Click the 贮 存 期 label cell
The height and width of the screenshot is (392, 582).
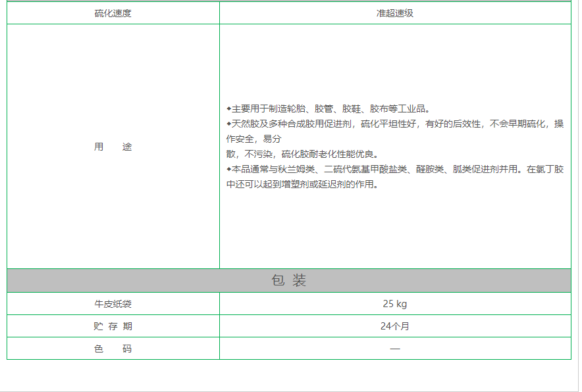pyautogui.click(x=113, y=326)
